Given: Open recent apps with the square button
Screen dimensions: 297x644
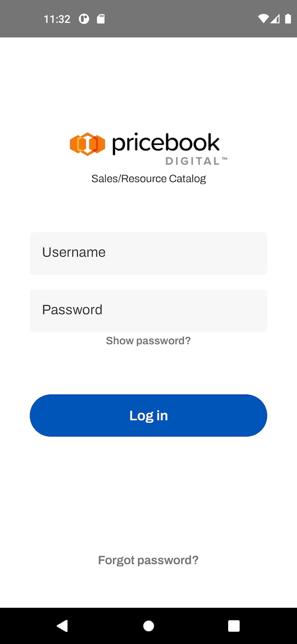Looking at the screenshot, I should tap(233, 626).
